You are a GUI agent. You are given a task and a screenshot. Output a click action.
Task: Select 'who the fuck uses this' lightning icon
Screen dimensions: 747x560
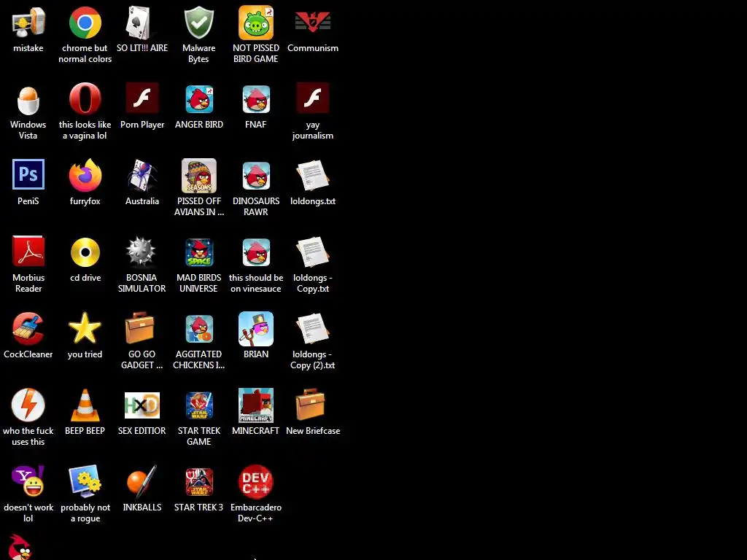[28, 405]
